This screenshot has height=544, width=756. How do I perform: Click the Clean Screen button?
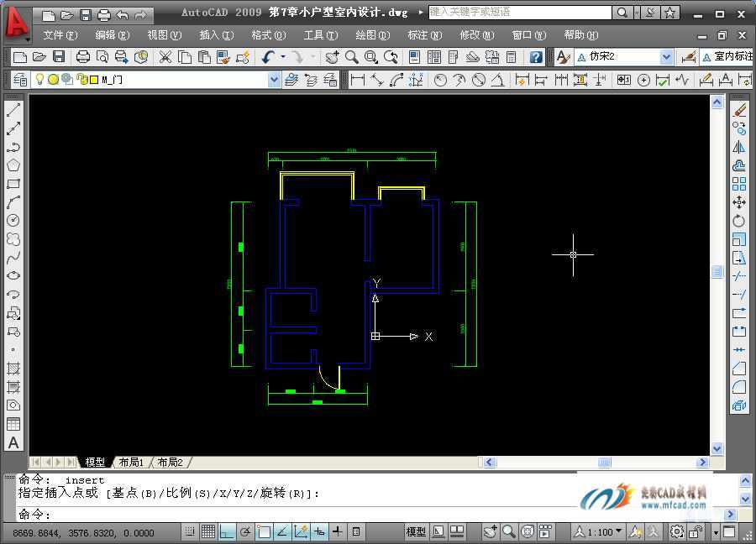pyautogui.click(x=730, y=532)
